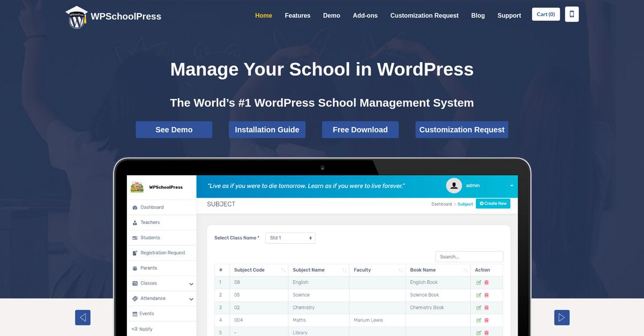The width and height of the screenshot is (644, 336).
Task: Click the WPSchoolPress site title text
Action: pos(126,17)
